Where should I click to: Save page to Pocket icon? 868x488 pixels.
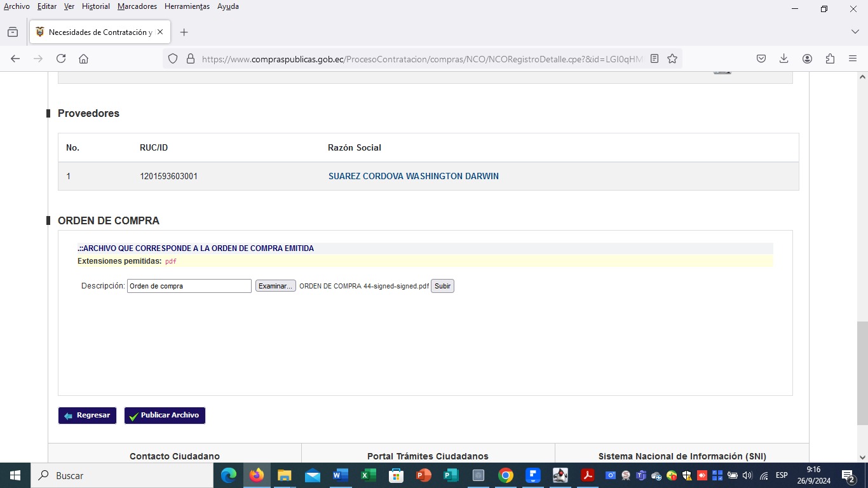761,58
